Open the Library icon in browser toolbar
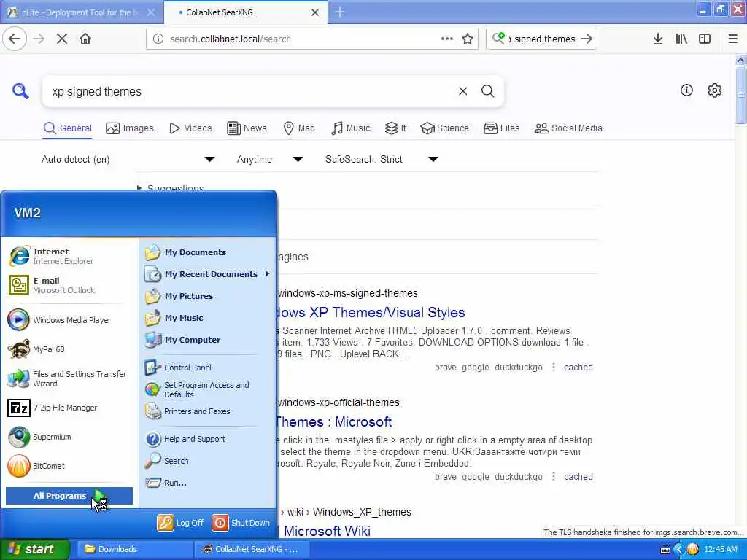The width and height of the screenshot is (747, 560). [681, 39]
